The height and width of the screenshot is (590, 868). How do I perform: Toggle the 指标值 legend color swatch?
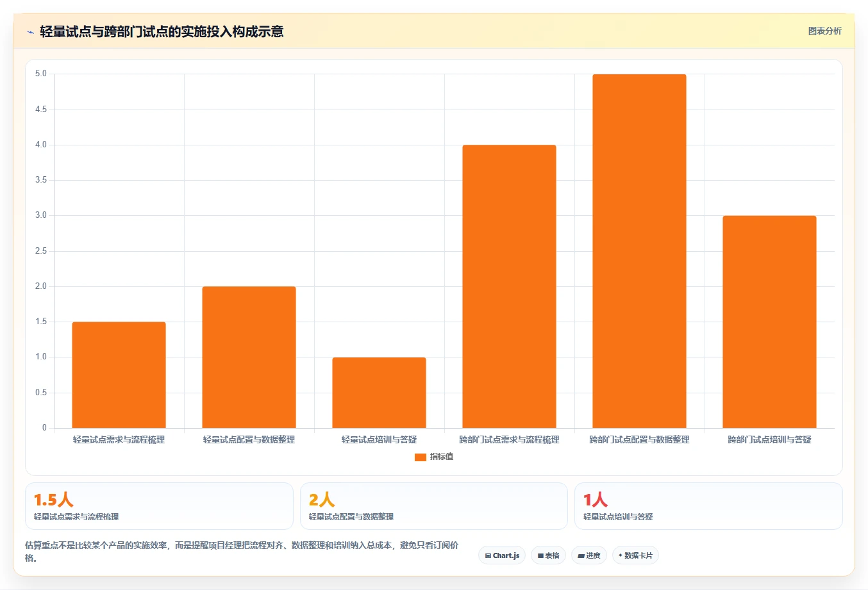pyautogui.click(x=421, y=457)
